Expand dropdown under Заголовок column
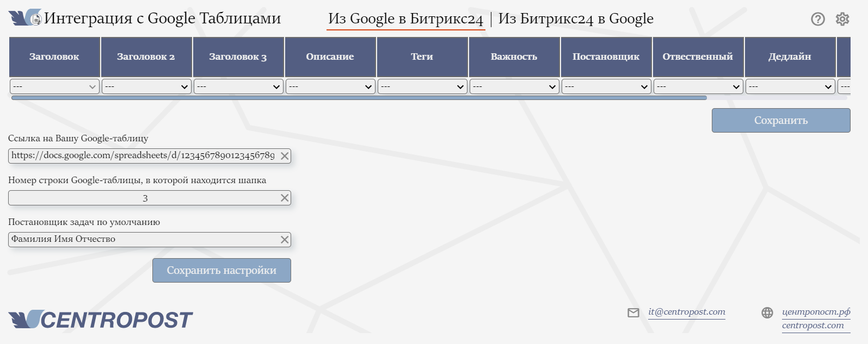The width and height of the screenshot is (868, 344). [x=54, y=86]
